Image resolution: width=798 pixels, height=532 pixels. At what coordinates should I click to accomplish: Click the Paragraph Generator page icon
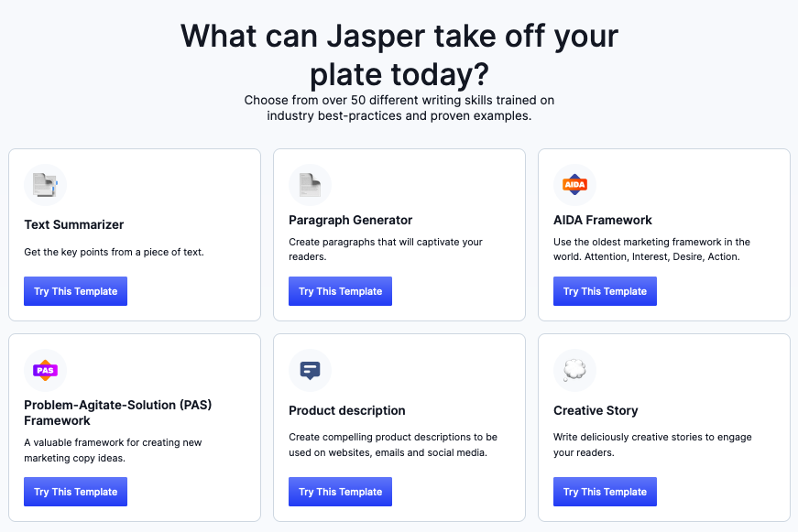(x=310, y=185)
